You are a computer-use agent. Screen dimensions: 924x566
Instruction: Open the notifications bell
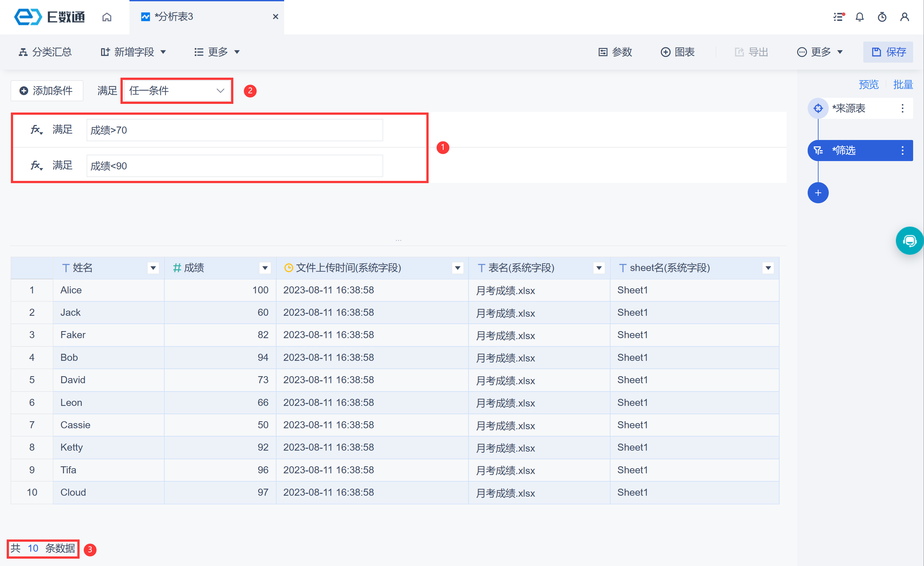pos(859,17)
